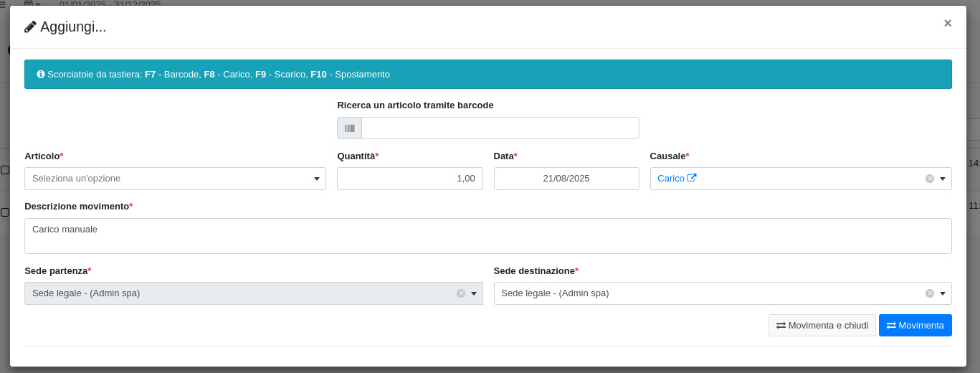Expand the Sede destinazione dropdown arrow
The image size is (980, 373).
(943, 293)
